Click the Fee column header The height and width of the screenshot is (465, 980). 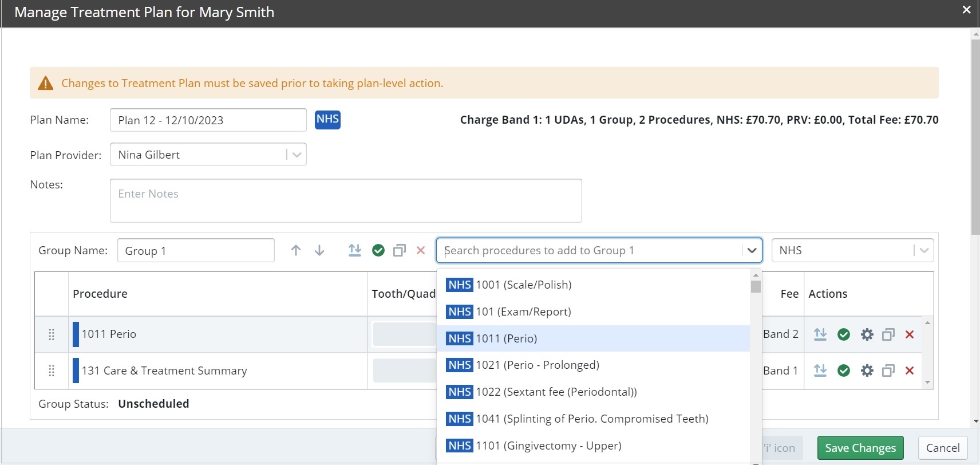pyautogui.click(x=789, y=294)
